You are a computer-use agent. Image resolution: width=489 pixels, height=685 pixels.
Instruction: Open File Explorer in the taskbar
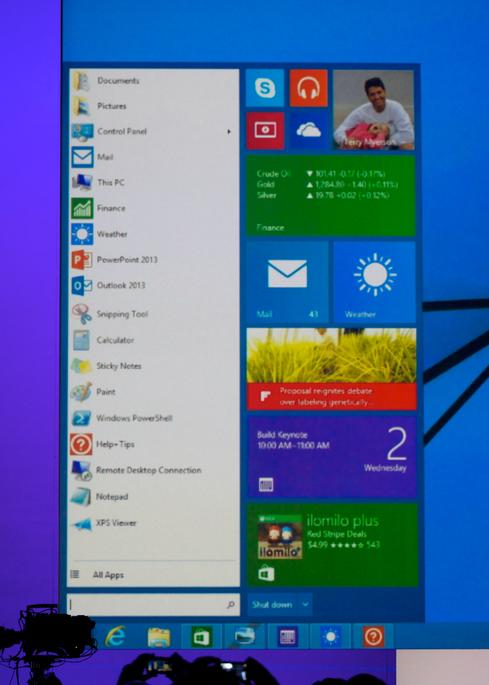click(159, 637)
